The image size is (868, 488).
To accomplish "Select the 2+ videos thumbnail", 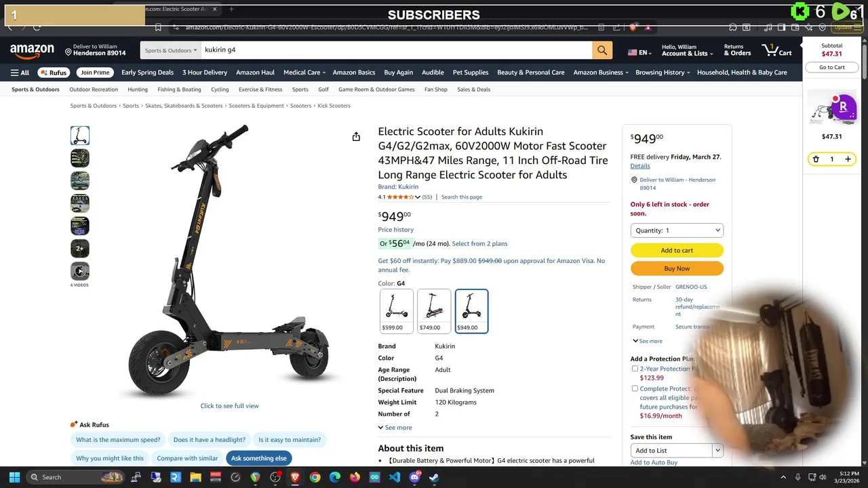I will (80, 248).
